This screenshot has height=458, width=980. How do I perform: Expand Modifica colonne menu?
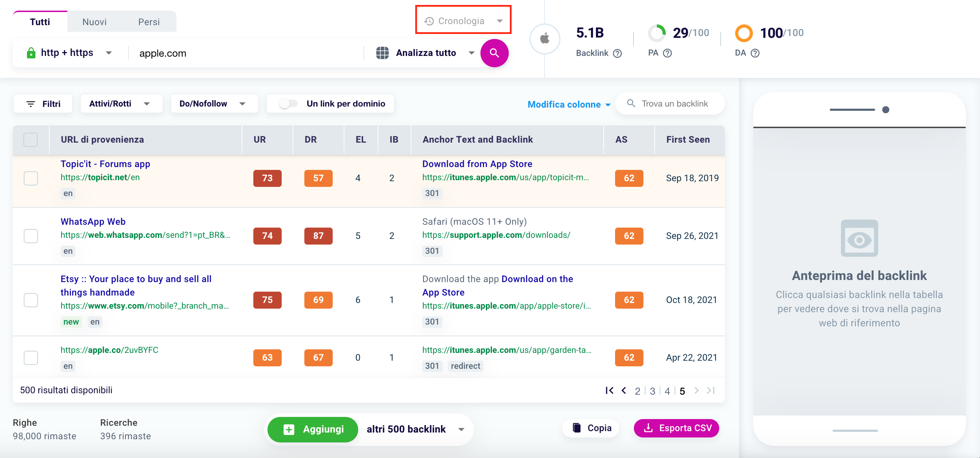[x=569, y=104]
